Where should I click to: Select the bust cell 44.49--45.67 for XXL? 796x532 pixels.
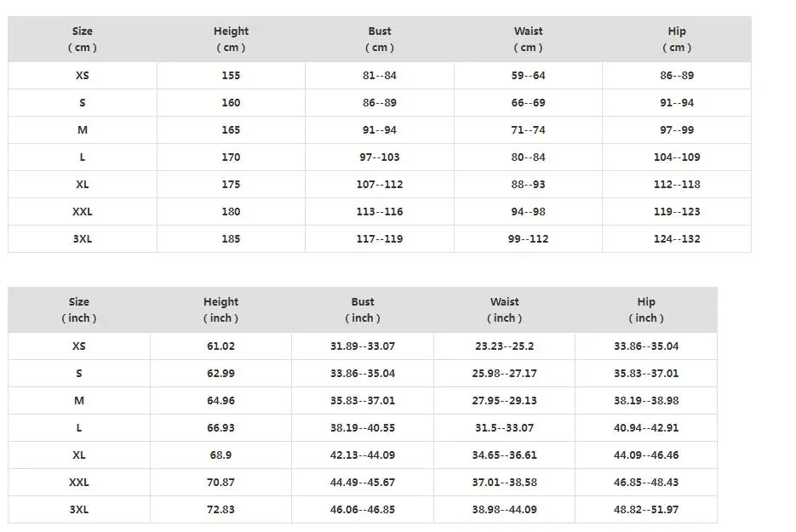(363, 483)
